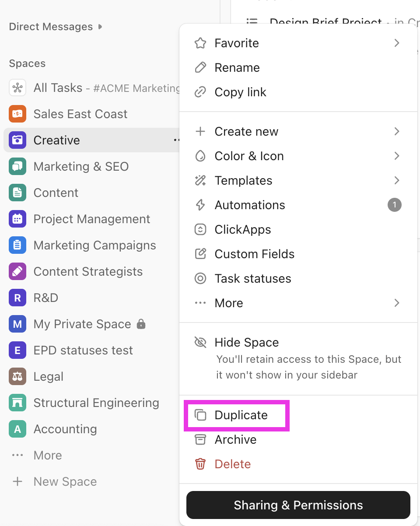Open the More submenu arrow
The image size is (420, 526).
pyautogui.click(x=397, y=303)
